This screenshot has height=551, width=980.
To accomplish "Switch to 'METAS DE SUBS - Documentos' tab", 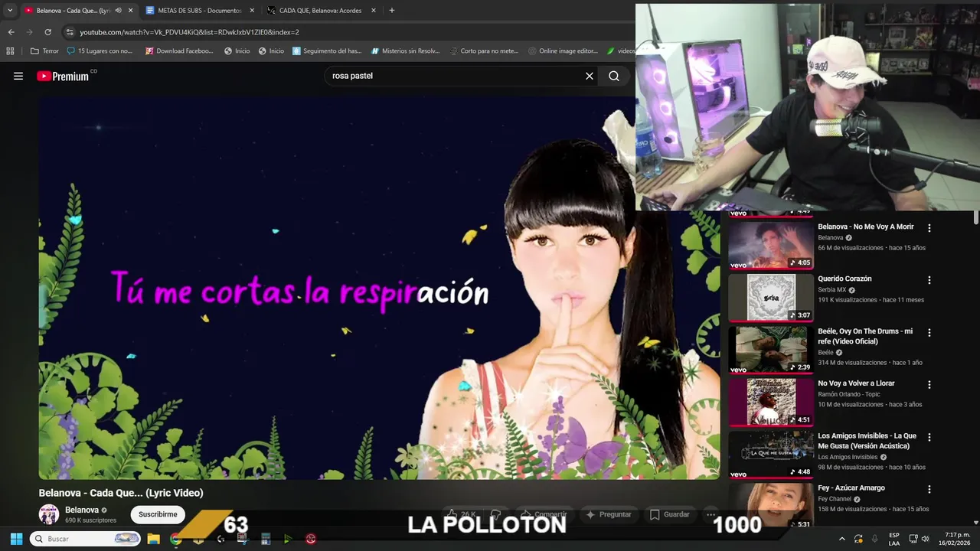I will point(200,11).
